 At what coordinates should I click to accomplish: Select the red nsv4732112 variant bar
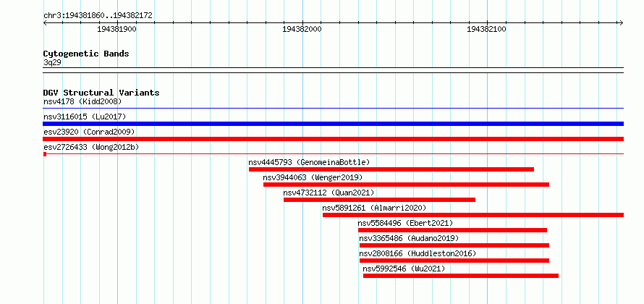[x=379, y=200]
